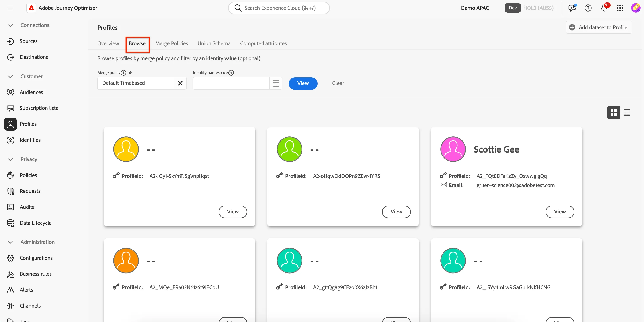
Task: Open Alerts page
Action: click(x=26, y=290)
